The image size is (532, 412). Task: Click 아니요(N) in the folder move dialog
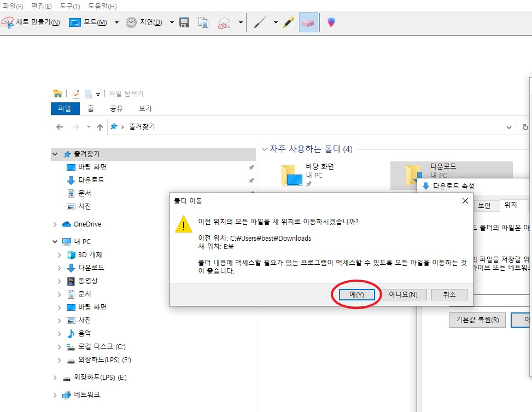(403, 294)
